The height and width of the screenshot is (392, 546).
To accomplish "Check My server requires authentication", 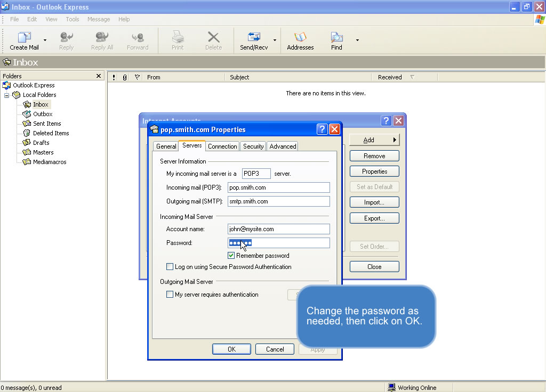I will coord(170,295).
